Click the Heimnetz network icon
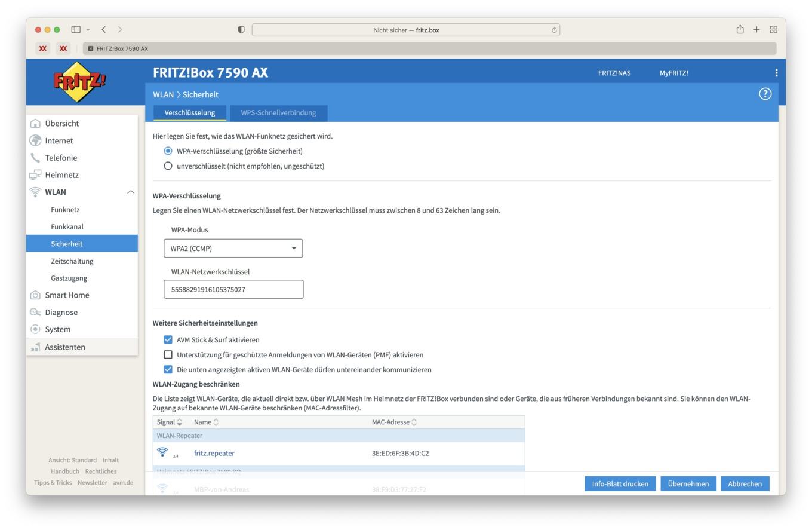 [35, 175]
